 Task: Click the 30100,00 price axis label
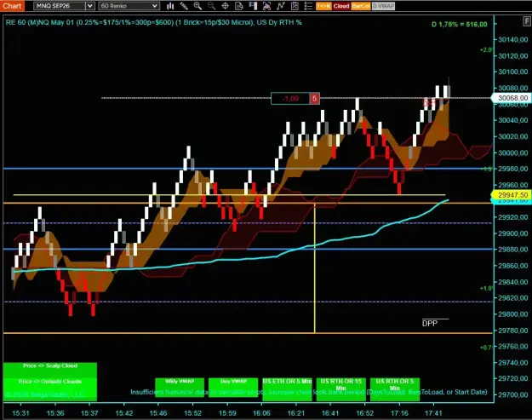(x=513, y=72)
